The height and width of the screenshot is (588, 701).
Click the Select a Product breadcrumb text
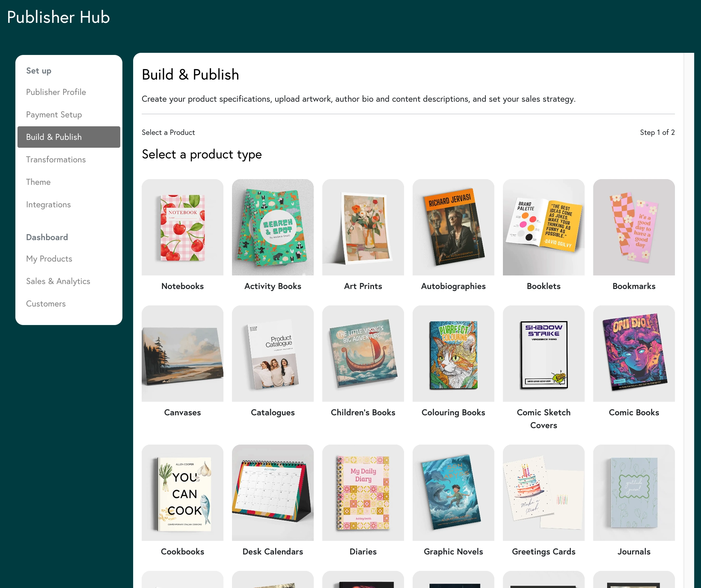pyautogui.click(x=168, y=132)
